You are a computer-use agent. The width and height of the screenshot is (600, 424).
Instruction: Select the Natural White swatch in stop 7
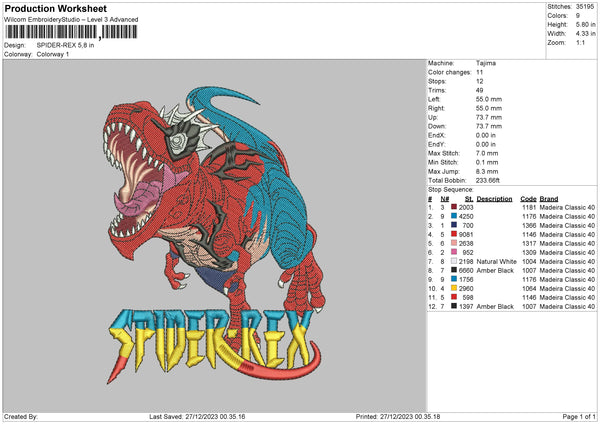click(x=454, y=261)
